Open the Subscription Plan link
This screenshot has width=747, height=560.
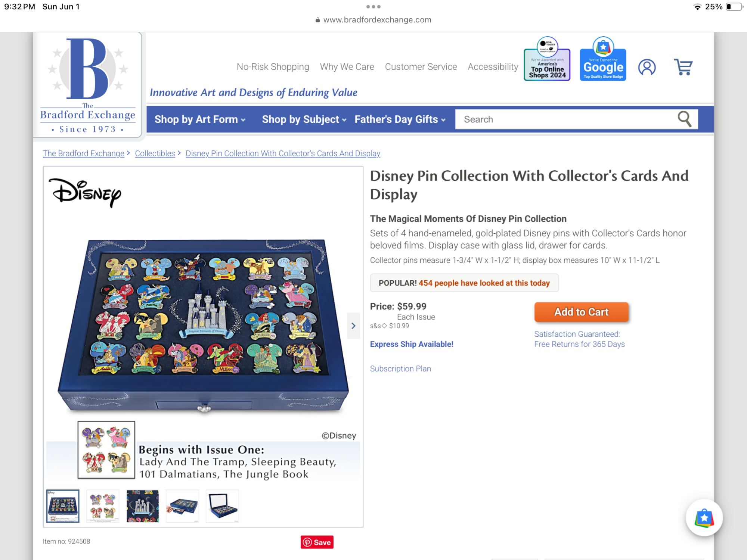point(400,368)
